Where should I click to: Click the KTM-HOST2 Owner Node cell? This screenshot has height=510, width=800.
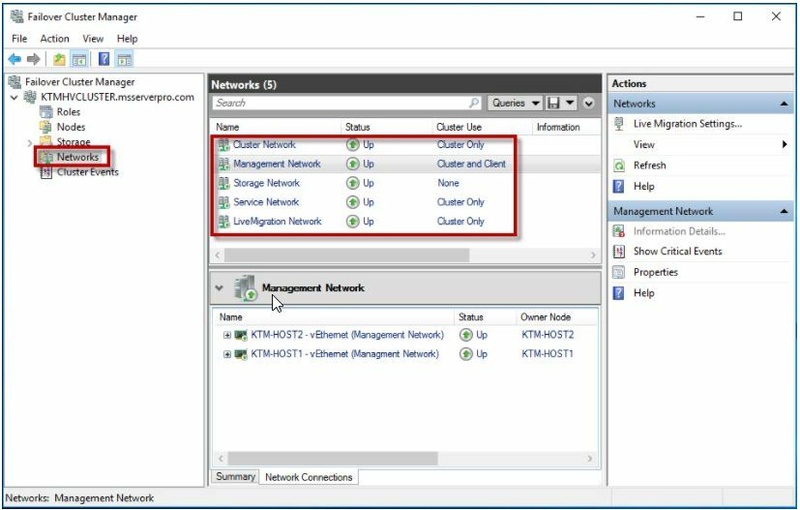547,335
